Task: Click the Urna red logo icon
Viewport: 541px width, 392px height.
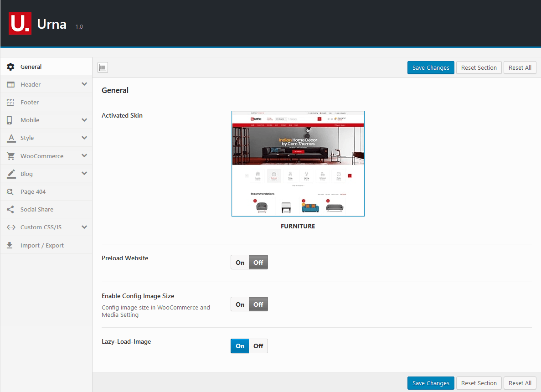Action: (x=20, y=23)
